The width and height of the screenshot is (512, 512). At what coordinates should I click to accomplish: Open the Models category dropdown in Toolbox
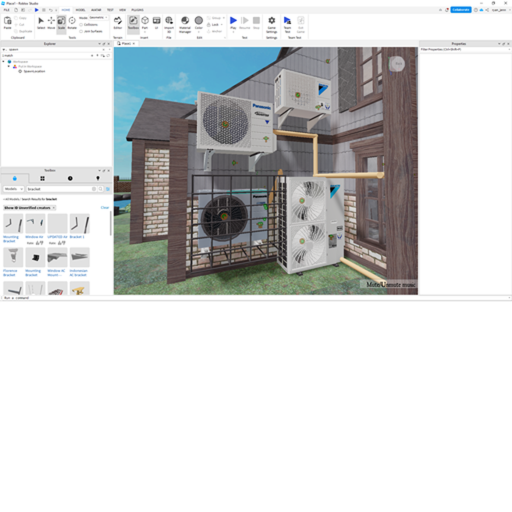click(13, 189)
